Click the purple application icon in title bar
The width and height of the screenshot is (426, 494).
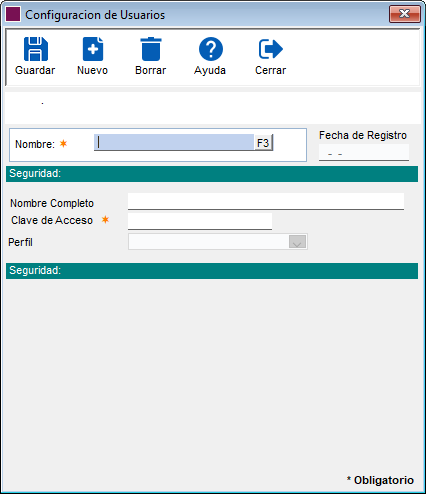[13, 15]
